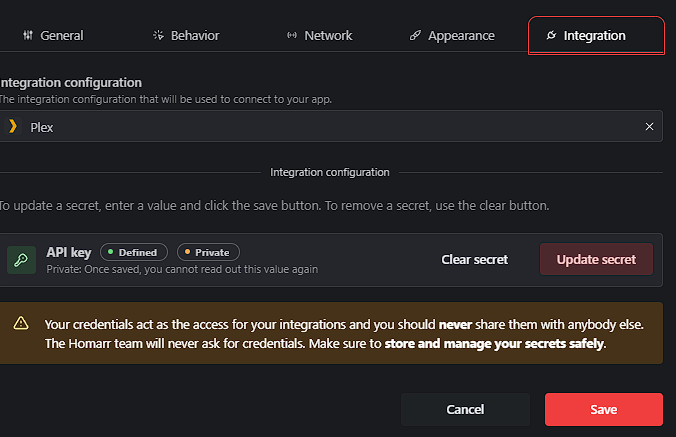Click the Network tab signal icon
Viewport: 676px width, 437px height.
(x=292, y=36)
